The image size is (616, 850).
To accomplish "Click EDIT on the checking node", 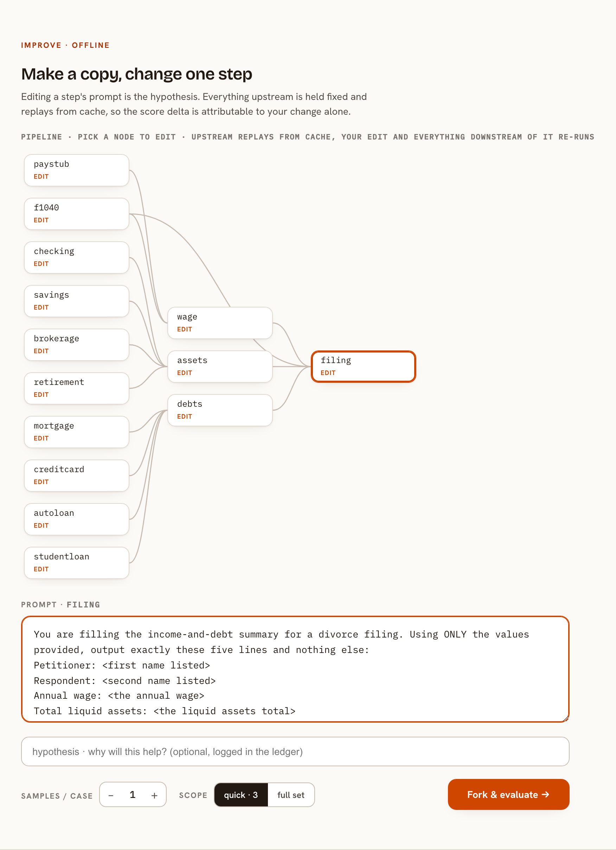I will click(41, 264).
